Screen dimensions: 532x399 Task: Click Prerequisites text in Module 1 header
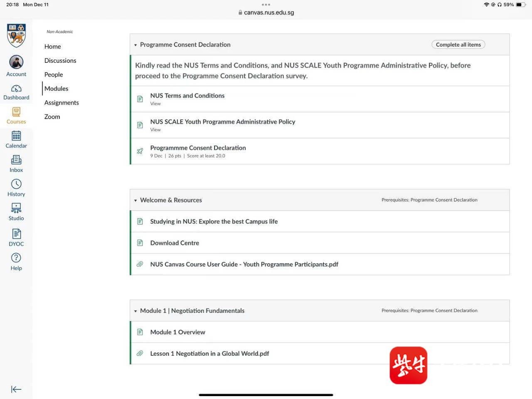429,311
